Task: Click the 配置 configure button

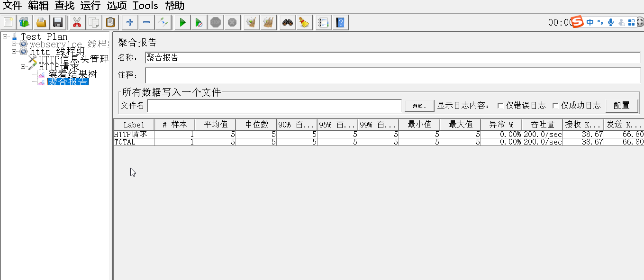Action: pyautogui.click(x=622, y=105)
